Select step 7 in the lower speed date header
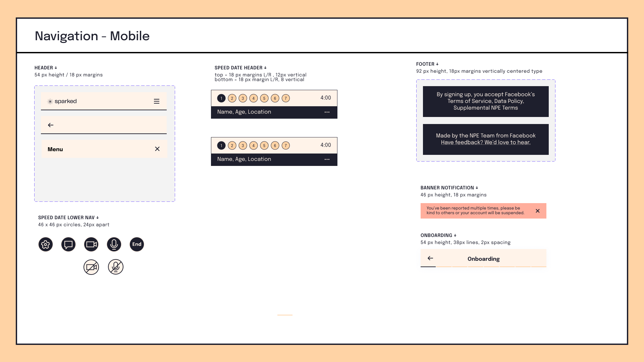 [x=286, y=145]
